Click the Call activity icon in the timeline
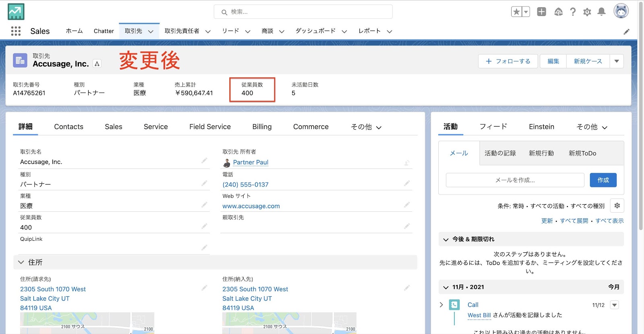Screen dimensions: 644x334 coord(454,305)
